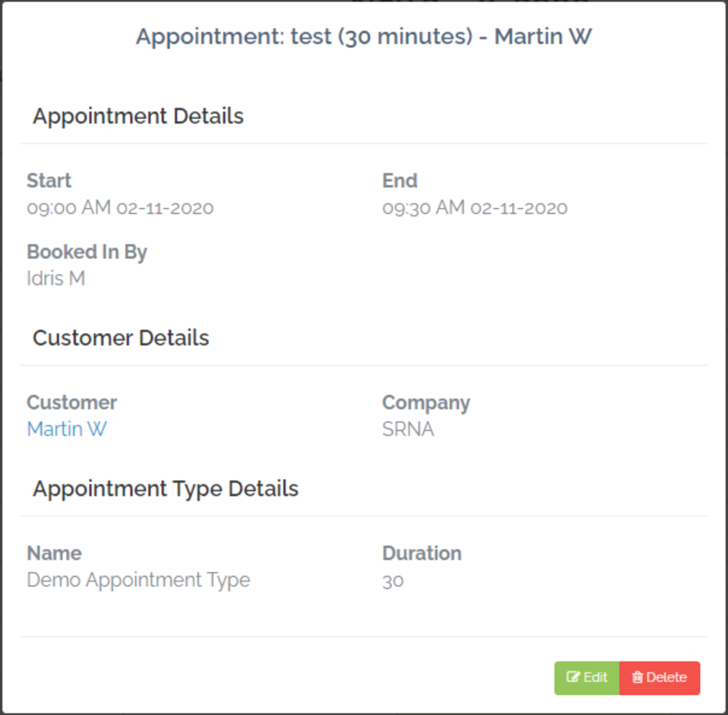Viewport: 728px width, 715px height.
Task: Click the Appointment Type Details heading
Action: tap(166, 489)
